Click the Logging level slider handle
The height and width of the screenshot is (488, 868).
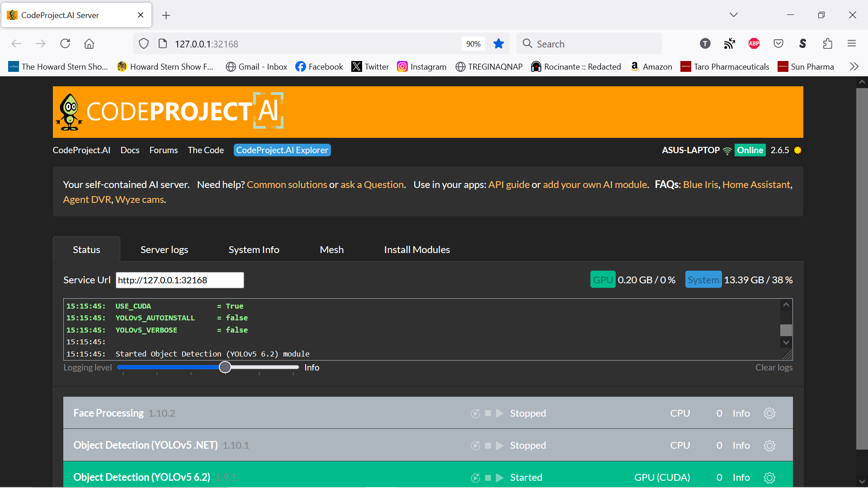(x=225, y=367)
